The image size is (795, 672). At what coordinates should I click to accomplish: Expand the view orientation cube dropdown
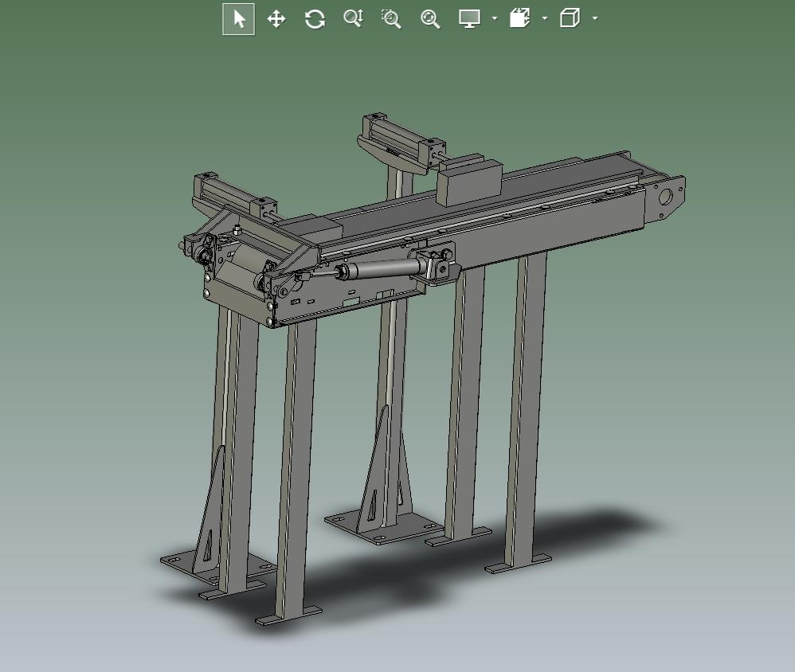(595, 19)
